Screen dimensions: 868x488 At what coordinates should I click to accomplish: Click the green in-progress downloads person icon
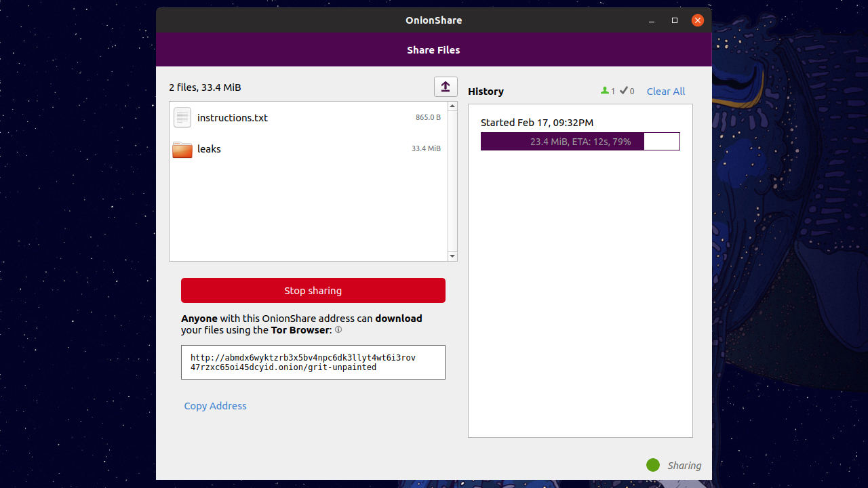[605, 91]
